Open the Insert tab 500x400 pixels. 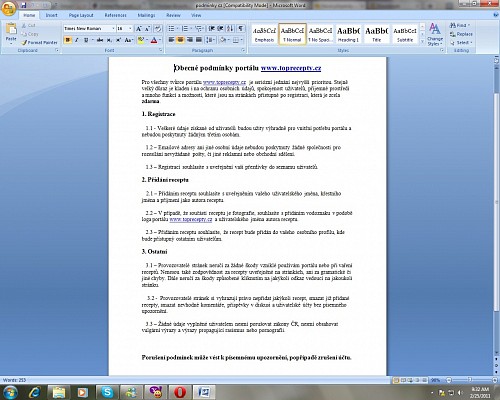(x=51, y=15)
